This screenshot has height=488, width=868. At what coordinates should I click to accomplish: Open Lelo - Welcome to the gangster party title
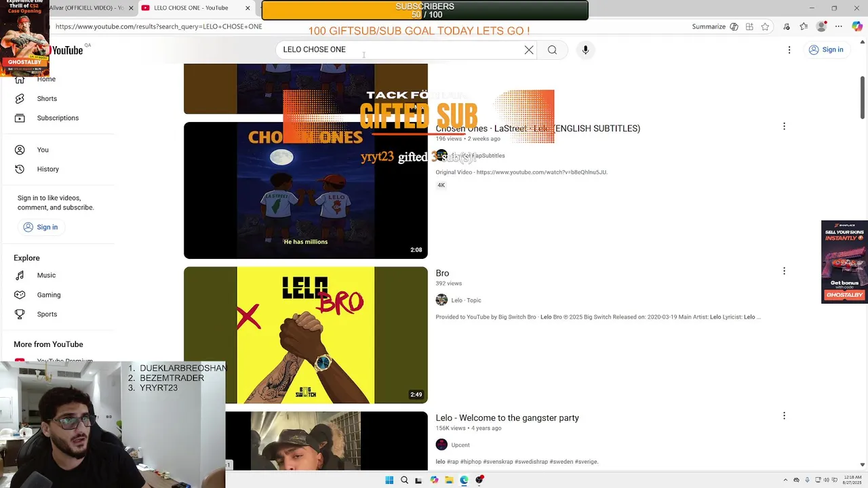pyautogui.click(x=507, y=418)
